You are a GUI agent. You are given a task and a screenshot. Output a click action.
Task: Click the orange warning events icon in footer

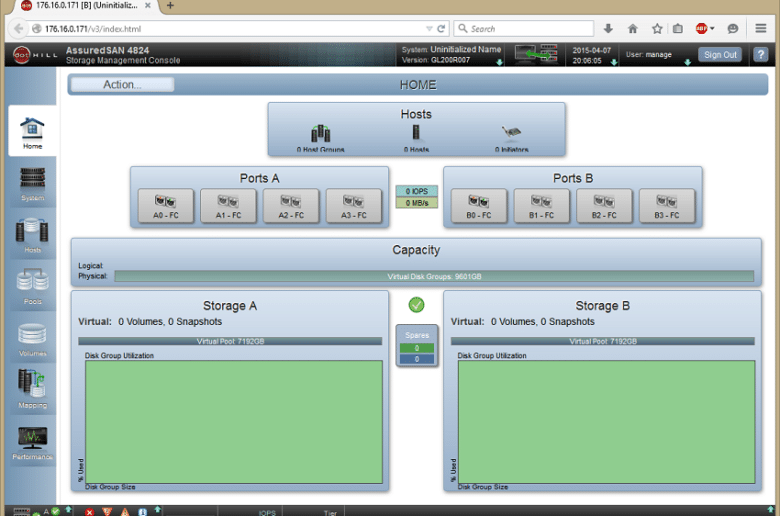125,512
